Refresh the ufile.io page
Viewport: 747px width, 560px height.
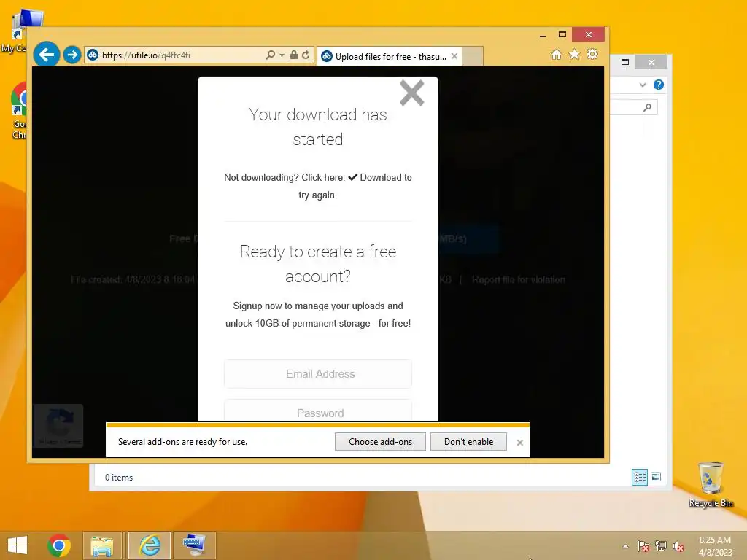click(x=306, y=55)
